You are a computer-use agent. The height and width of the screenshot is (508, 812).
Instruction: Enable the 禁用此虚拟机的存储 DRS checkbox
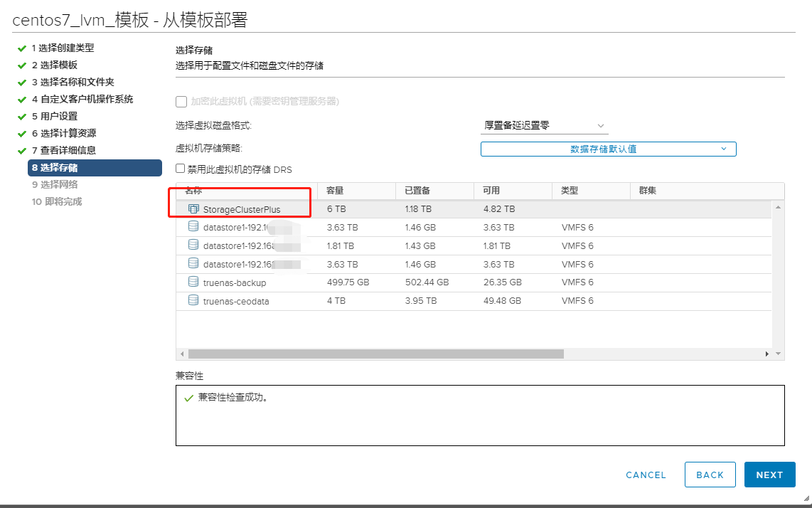181,169
